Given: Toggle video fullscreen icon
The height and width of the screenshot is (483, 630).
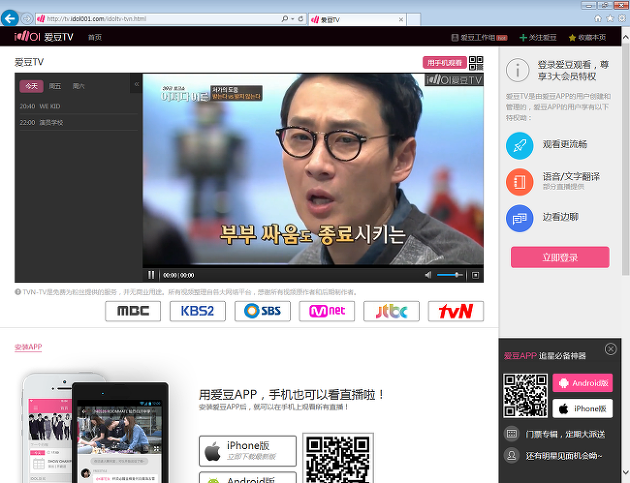Looking at the screenshot, I should click(476, 275).
